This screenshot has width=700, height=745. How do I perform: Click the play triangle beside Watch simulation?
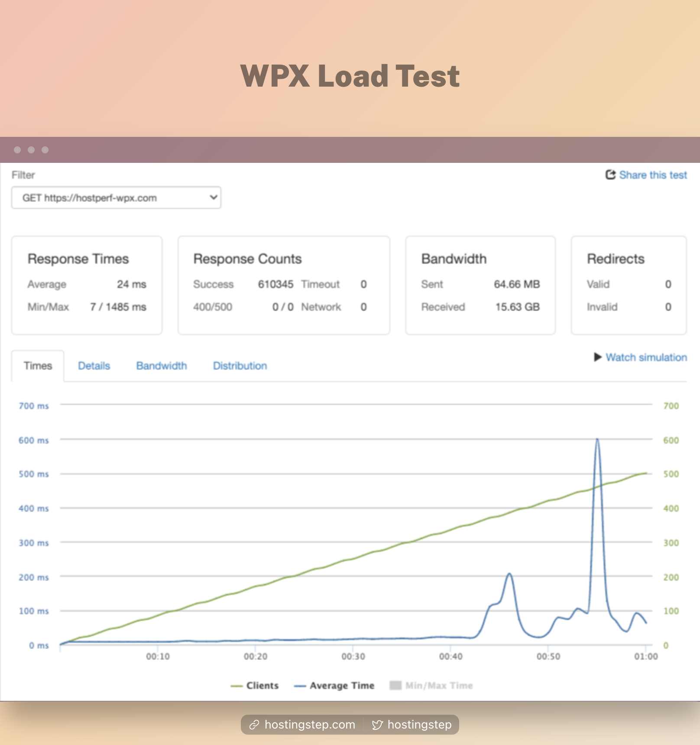tap(598, 357)
